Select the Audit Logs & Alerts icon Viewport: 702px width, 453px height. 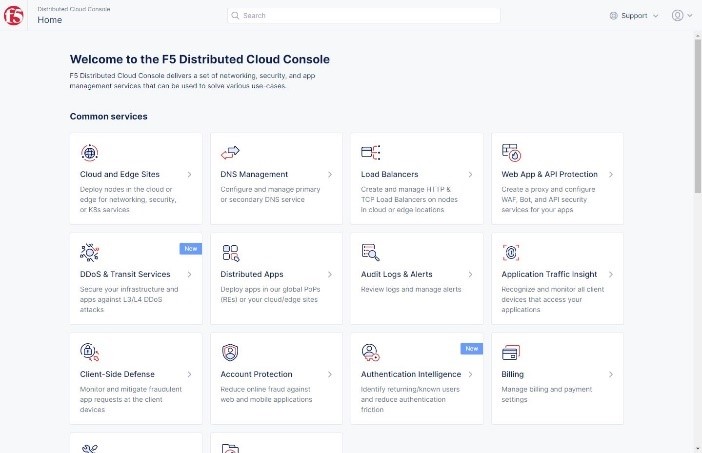[371, 252]
